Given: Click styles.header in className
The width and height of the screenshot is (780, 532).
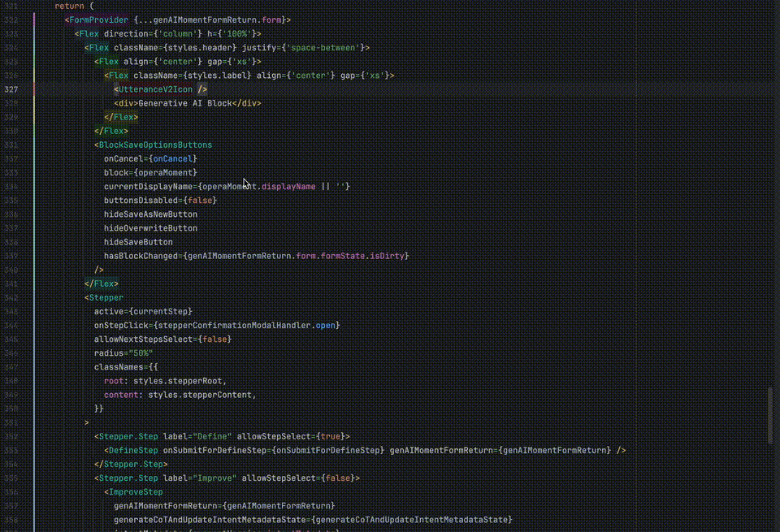Looking at the screenshot, I should [x=200, y=48].
